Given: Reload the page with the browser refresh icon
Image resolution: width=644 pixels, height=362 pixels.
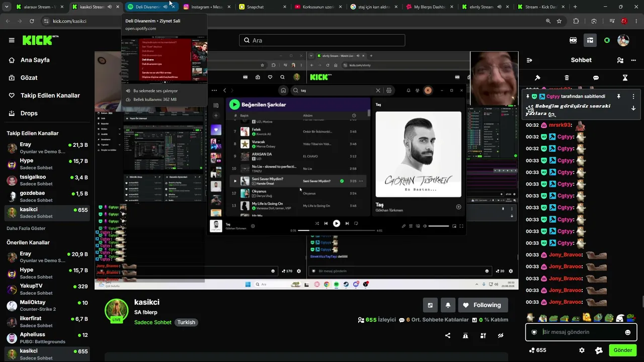Looking at the screenshot, I should (x=32, y=21).
